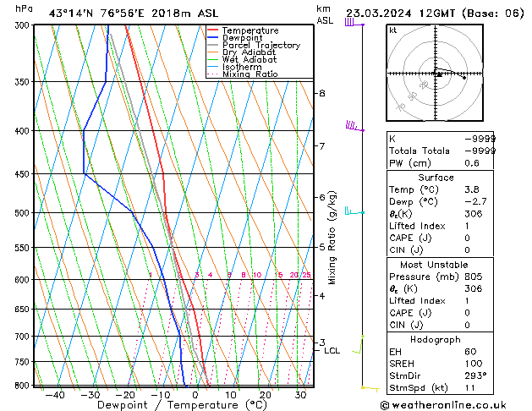
Task: Click the gray Parcel Trajectory legend swatch
Action: click(212, 45)
